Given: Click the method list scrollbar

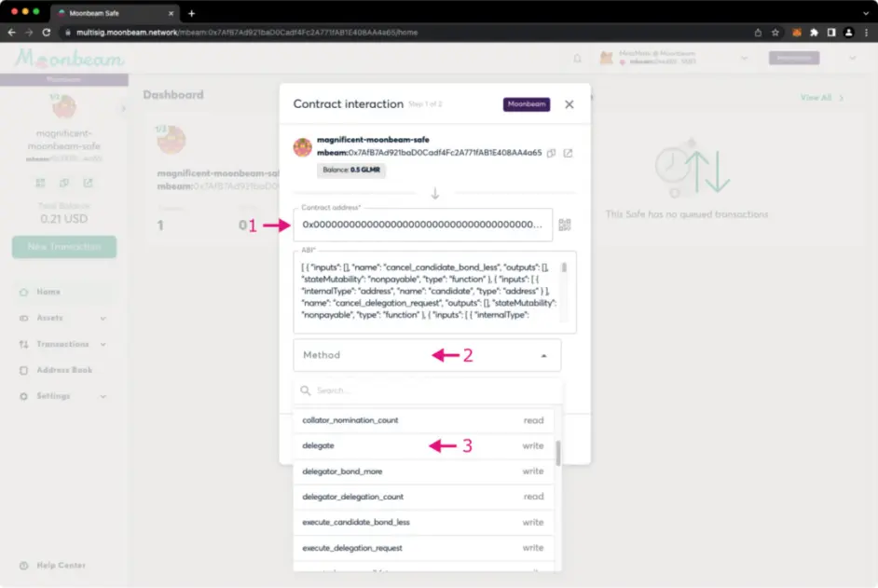Looking at the screenshot, I should (x=558, y=453).
